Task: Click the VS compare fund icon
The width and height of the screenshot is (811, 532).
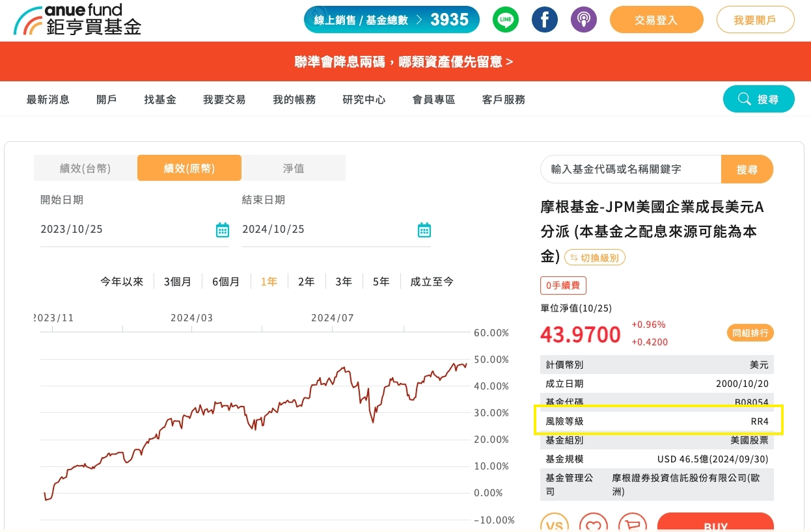Action: coord(555,524)
